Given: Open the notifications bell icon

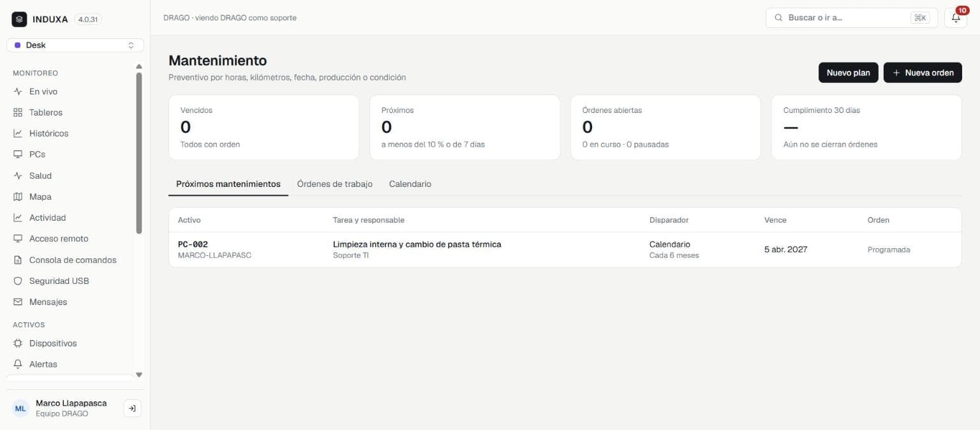Looking at the screenshot, I should tap(955, 18).
